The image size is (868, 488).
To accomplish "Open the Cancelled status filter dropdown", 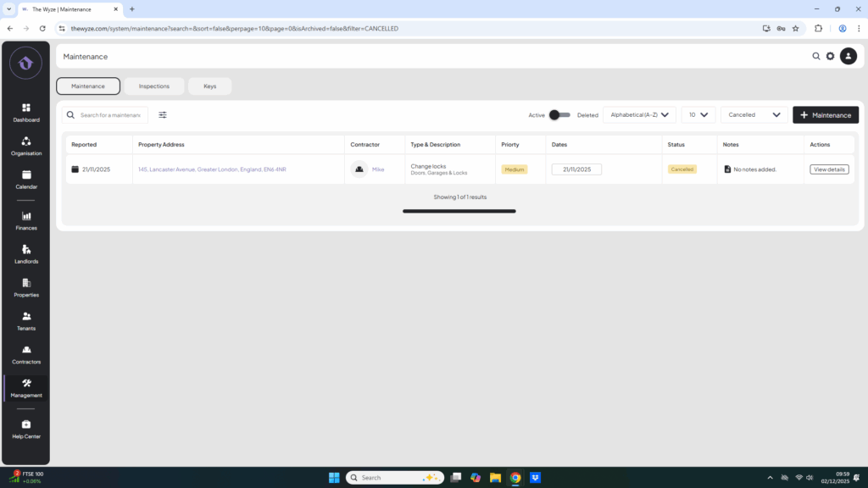I will pos(754,115).
